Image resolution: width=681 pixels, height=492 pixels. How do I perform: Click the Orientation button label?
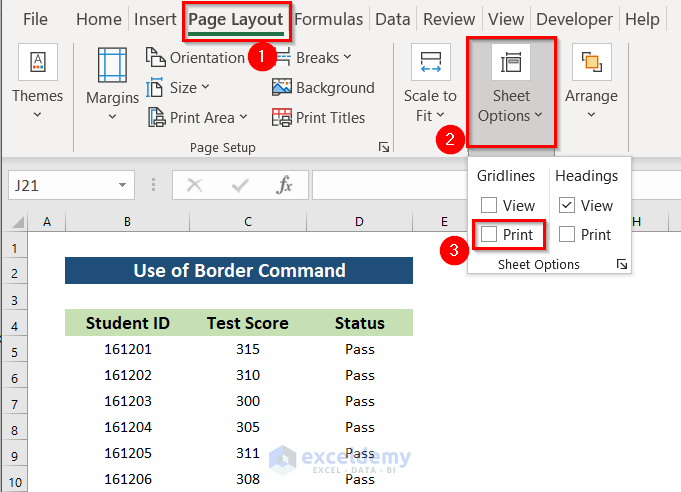tap(207, 58)
